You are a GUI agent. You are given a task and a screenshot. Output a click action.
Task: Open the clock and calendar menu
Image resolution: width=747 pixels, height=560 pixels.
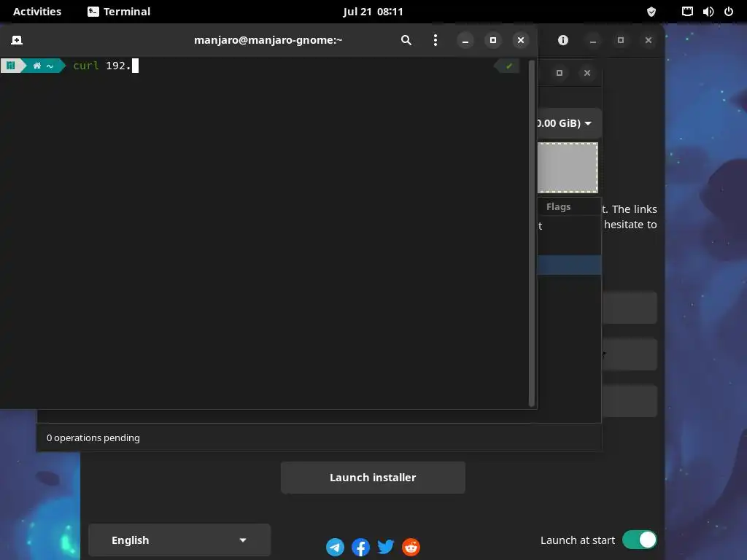pyautogui.click(x=373, y=12)
